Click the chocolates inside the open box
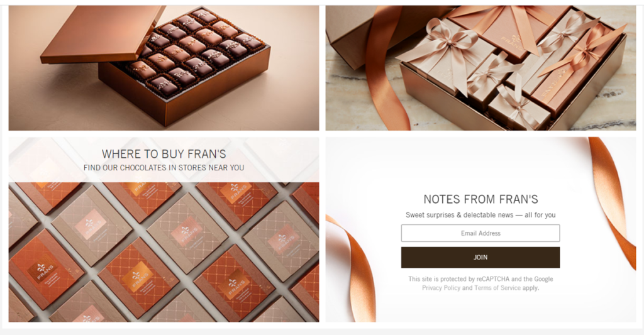Image resolution: width=644 pixels, height=335 pixels. (x=193, y=52)
